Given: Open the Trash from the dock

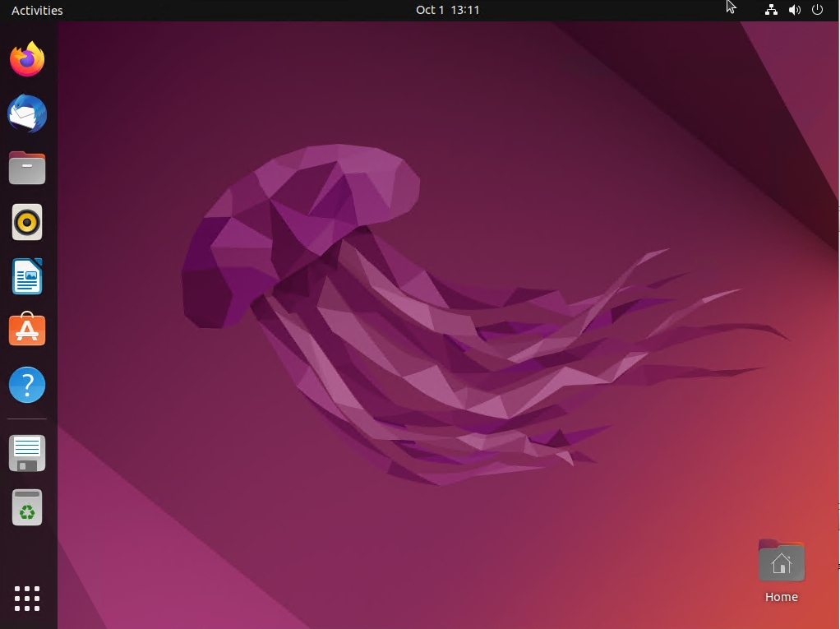Looking at the screenshot, I should tap(26, 507).
